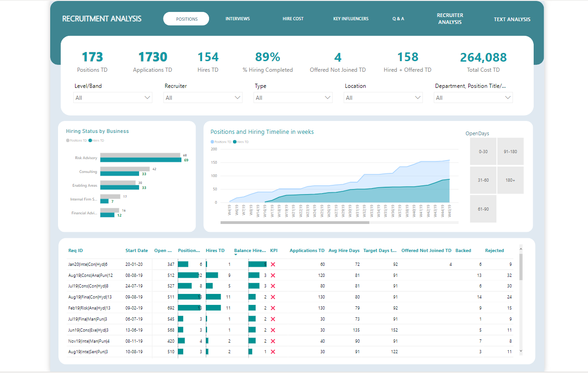588x373 pixels.
Task: Click the KPI cross icon for Feb19|Risk|Ana|Hyd|13
Action: (273, 308)
